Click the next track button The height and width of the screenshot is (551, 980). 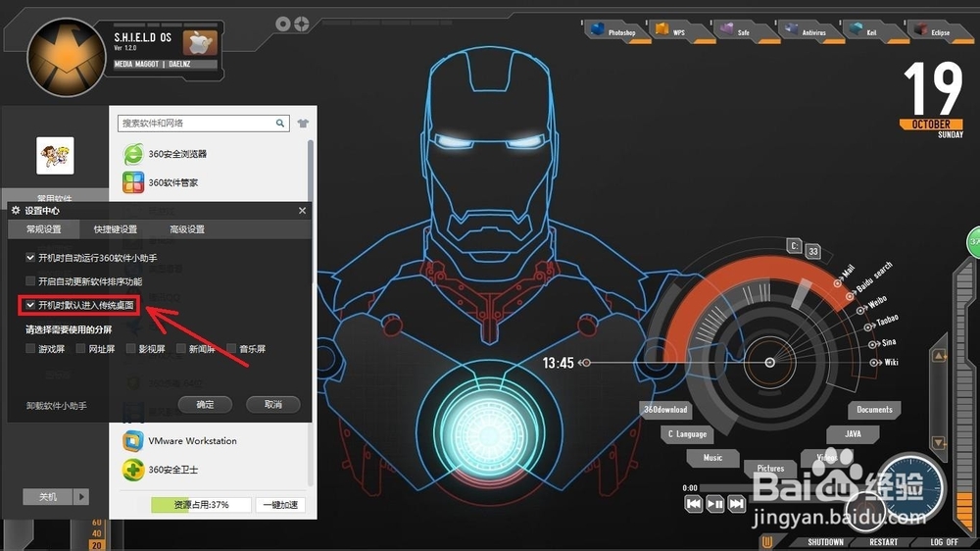(x=737, y=504)
